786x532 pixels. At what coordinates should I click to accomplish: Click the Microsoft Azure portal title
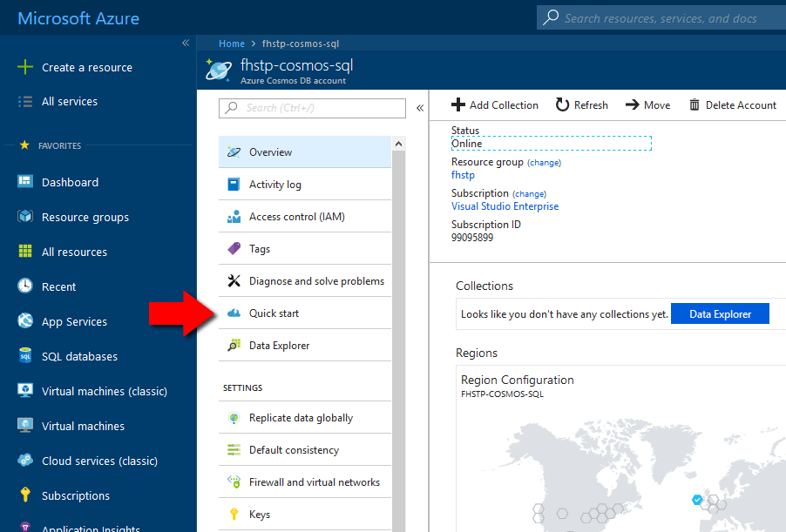[78, 18]
